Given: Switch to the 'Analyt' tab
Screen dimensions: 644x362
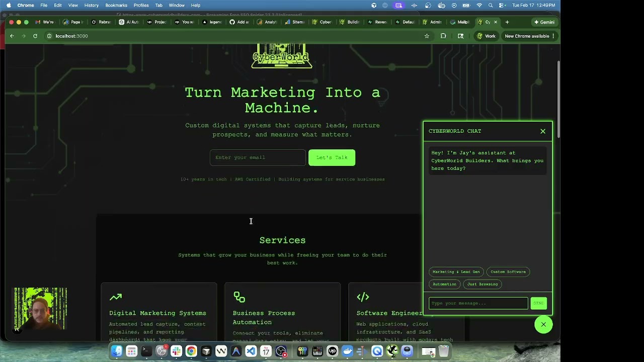Looking at the screenshot, I should [x=267, y=22].
